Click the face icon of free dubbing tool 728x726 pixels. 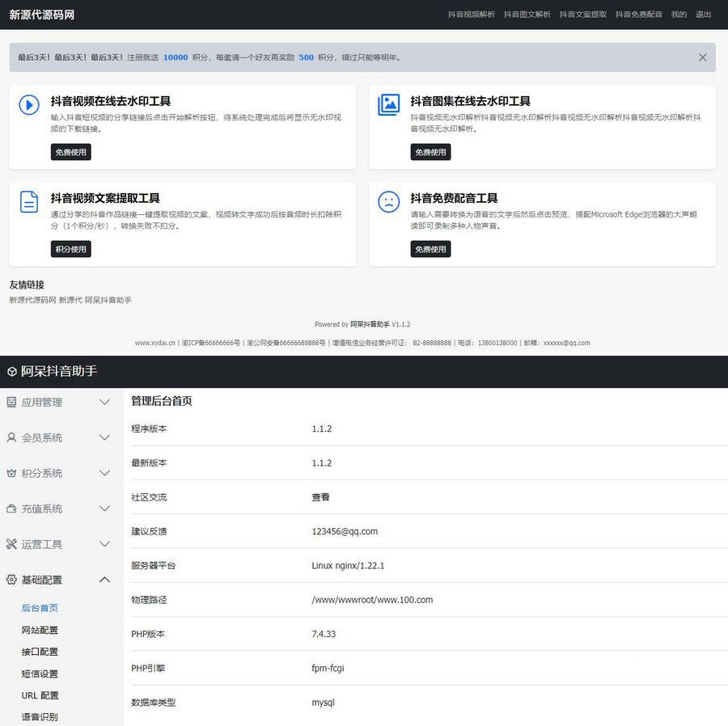coord(388,202)
